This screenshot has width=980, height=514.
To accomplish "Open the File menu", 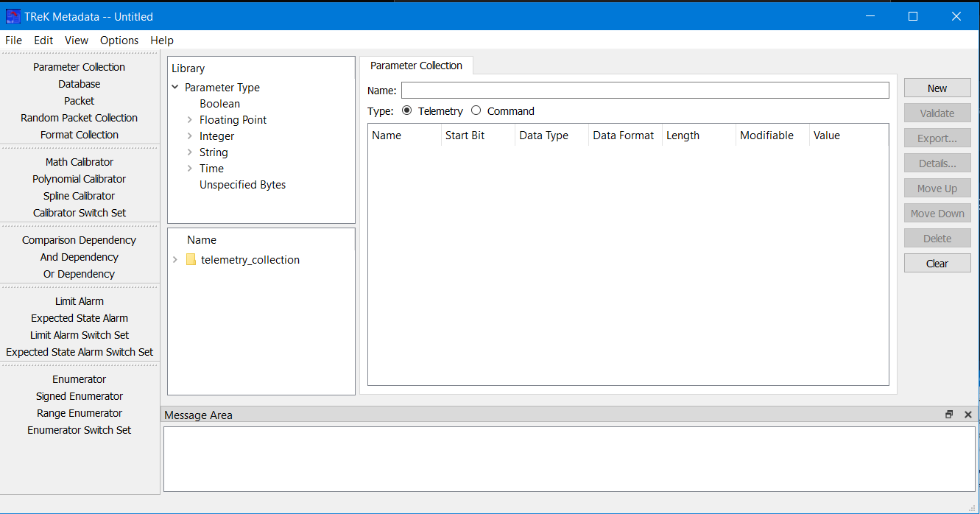I will (x=13, y=41).
